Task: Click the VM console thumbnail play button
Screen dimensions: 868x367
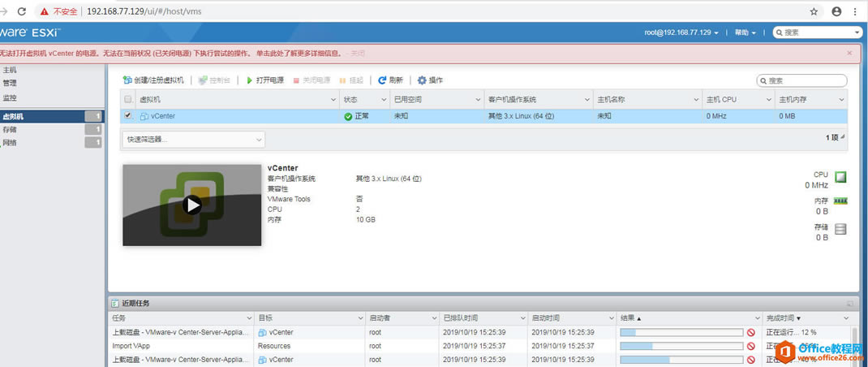Action: [x=192, y=205]
